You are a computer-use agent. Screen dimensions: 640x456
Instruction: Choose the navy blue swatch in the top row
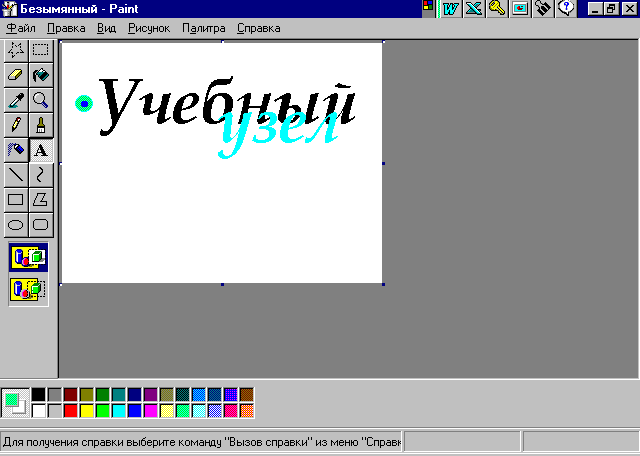(135, 395)
